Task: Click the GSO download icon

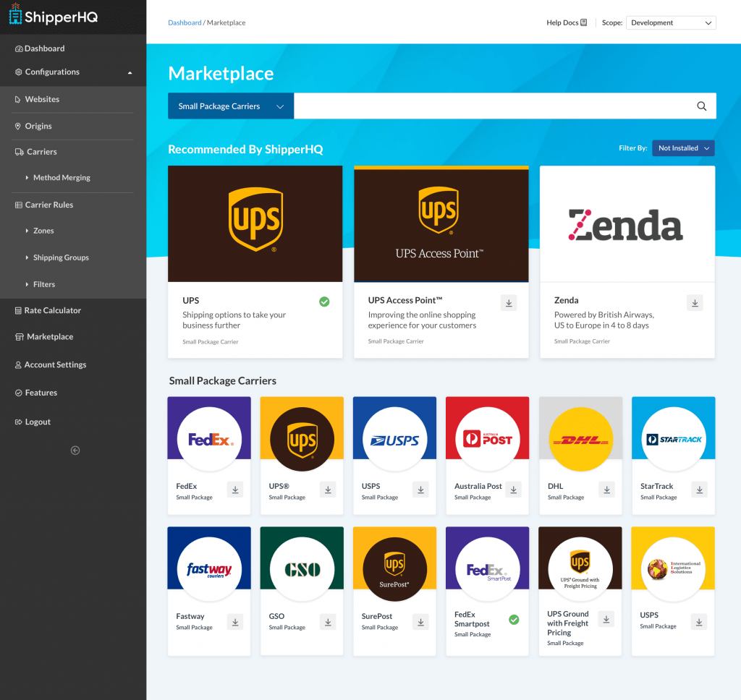Action: [328, 622]
